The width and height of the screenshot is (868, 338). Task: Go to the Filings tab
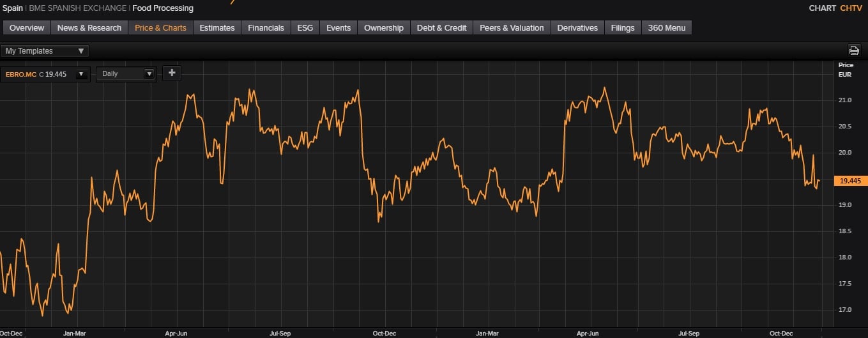click(623, 27)
